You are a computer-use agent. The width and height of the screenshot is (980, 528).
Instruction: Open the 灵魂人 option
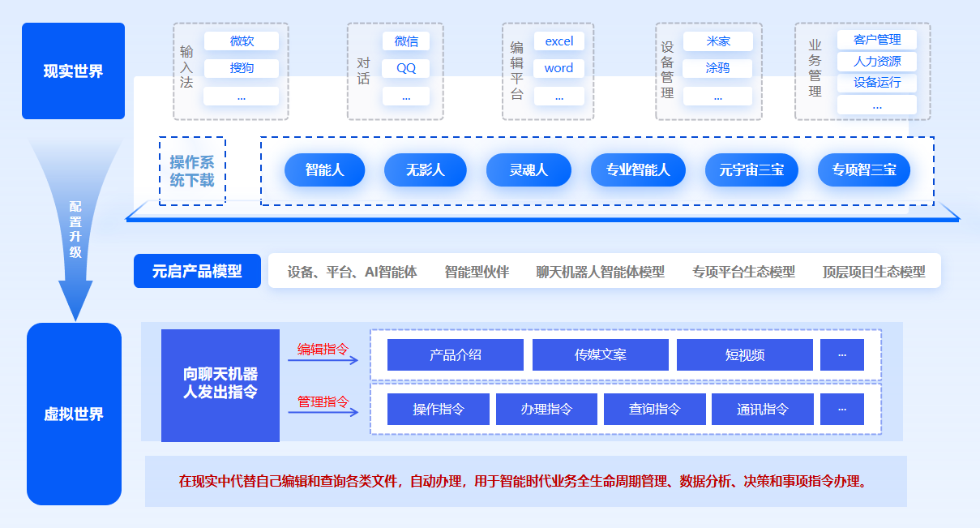coord(529,170)
